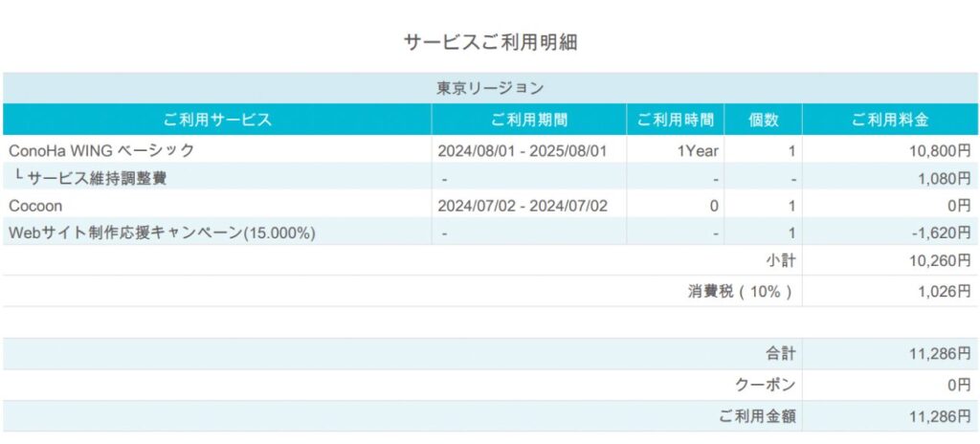This screenshot has width=980, height=444.
Task: Select the 0円 coupon amount
Action: pos(959,386)
